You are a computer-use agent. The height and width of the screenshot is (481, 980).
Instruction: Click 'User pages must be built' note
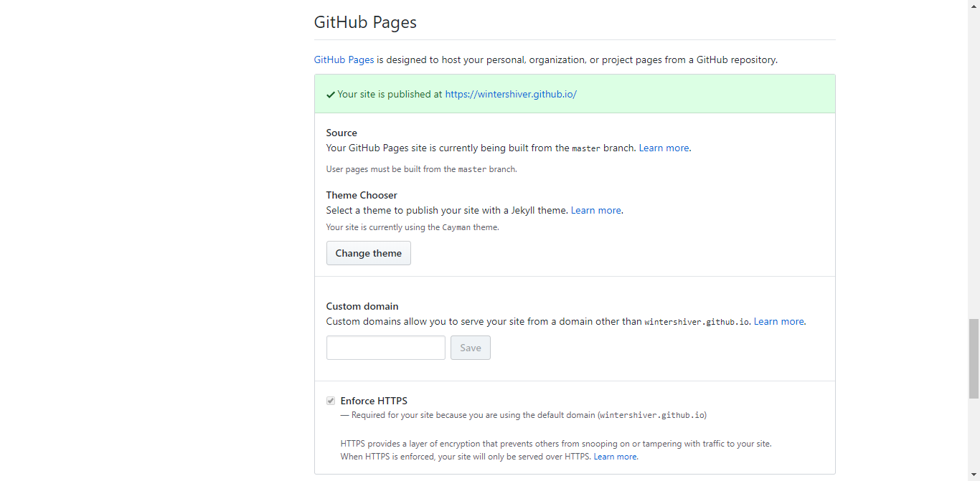422,169
